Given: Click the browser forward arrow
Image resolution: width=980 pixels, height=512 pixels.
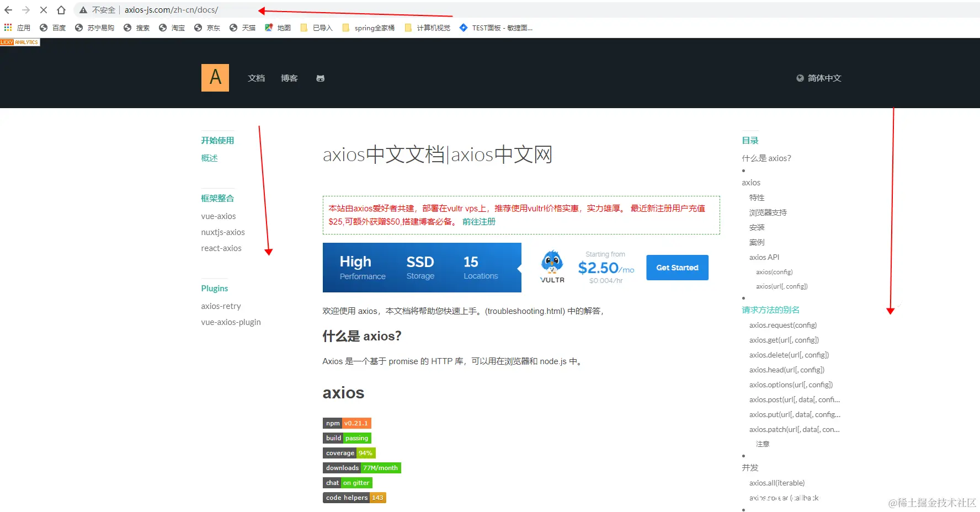Looking at the screenshot, I should click(x=26, y=10).
